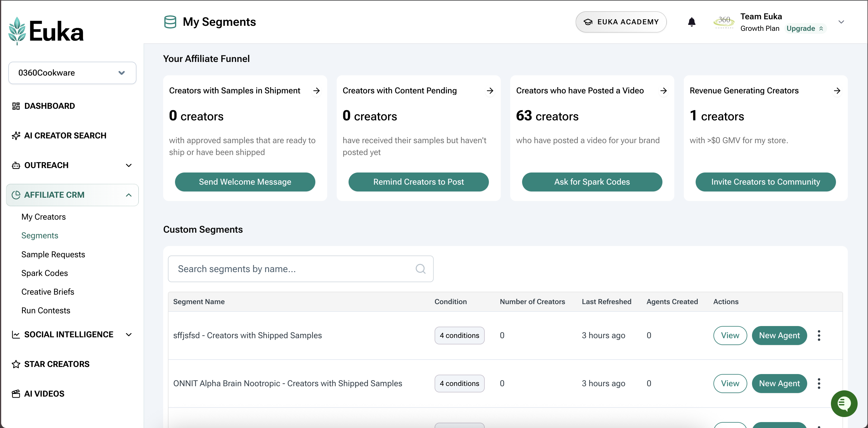Image resolution: width=868 pixels, height=428 pixels.
Task: Expand the Outreach sidebar section
Action: tap(128, 165)
